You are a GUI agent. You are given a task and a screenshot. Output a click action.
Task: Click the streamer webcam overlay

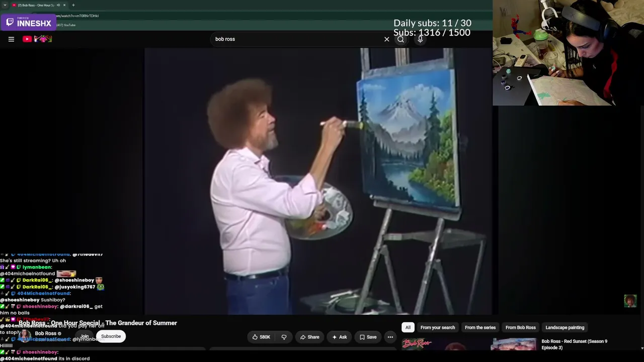pyautogui.click(x=568, y=53)
